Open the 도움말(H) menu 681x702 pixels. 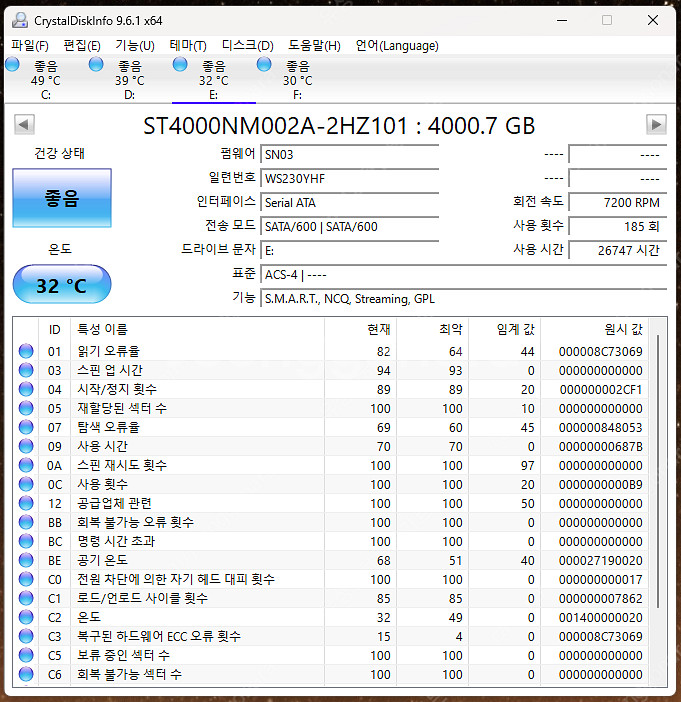coord(314,45)
